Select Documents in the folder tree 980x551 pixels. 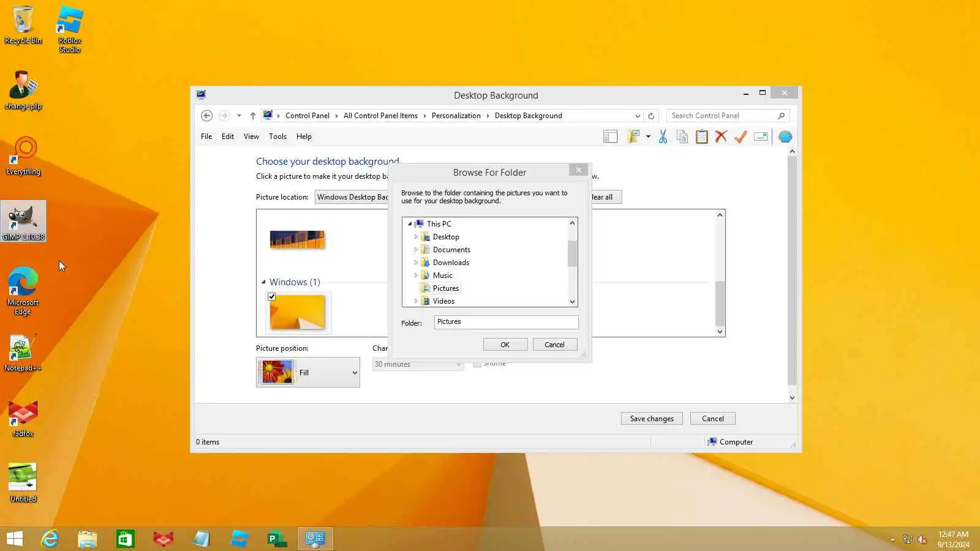(x=451, y=250)
